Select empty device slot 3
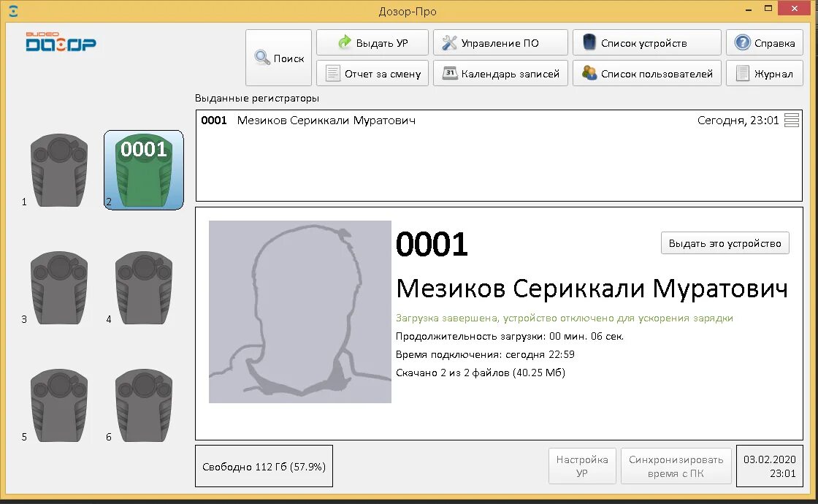Image resolution: width=818 pixels, height=504 pixels. tap(59, 288)
